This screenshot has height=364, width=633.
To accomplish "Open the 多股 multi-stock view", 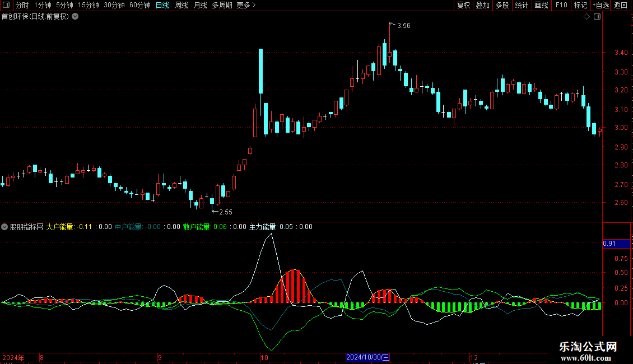I will tap(502, 5).
